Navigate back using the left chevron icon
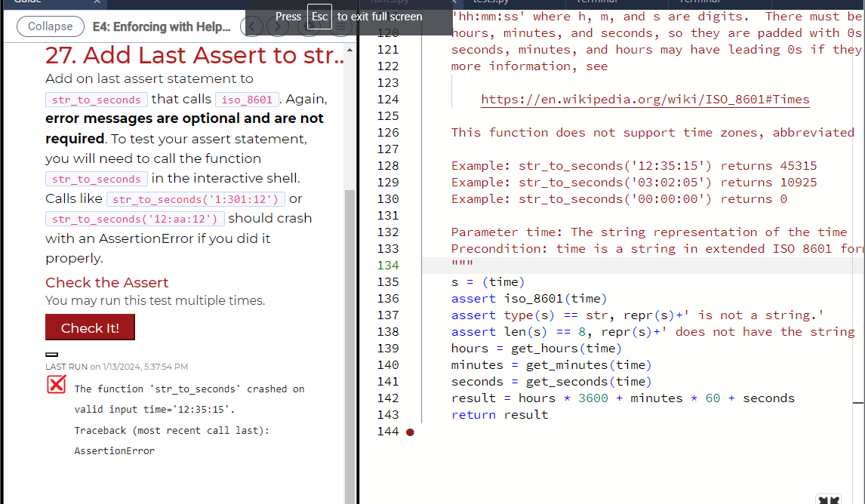Viewport: 865px width, 504px height. tap(252, 26)
